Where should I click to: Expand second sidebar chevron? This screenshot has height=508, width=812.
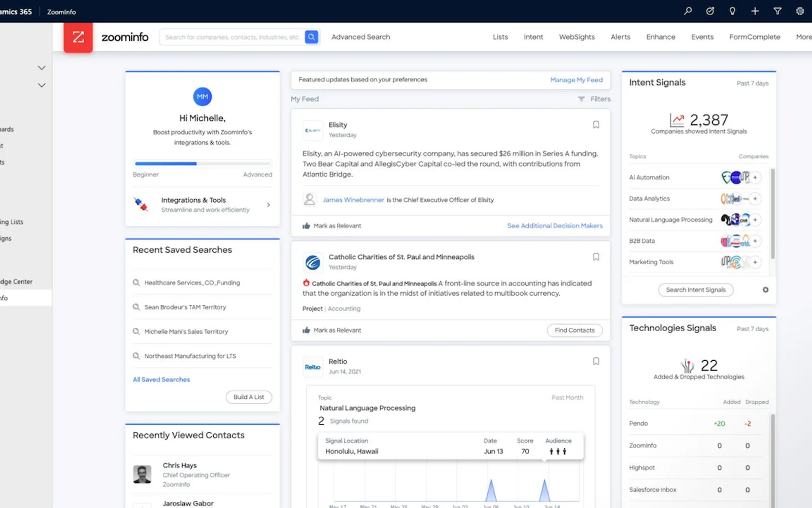tap(42, 85)
